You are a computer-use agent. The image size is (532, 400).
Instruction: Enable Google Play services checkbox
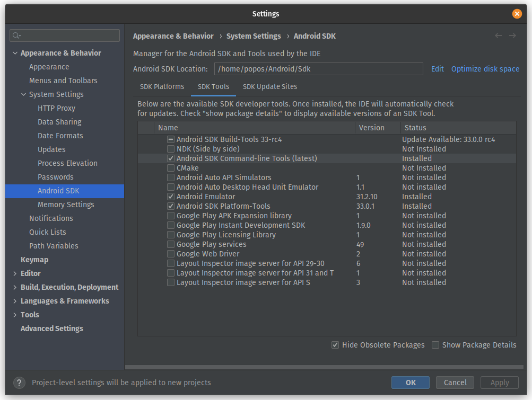[x=171, y=244]
